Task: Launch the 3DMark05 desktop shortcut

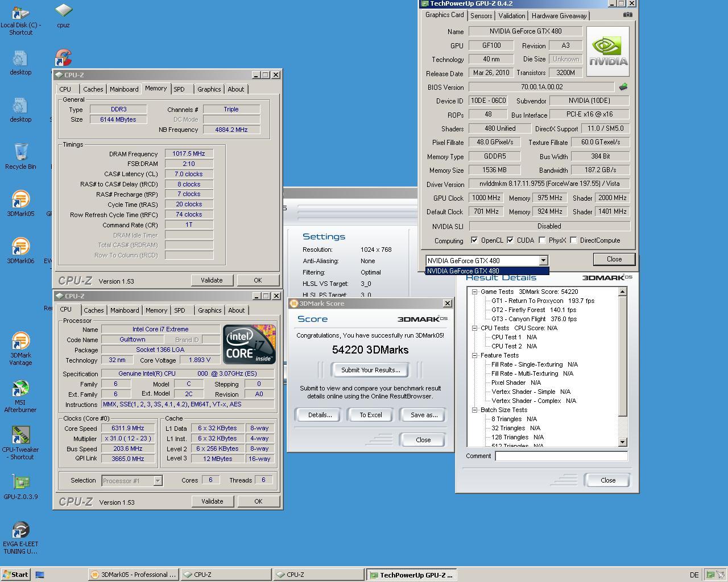Action: click(20, 199)
